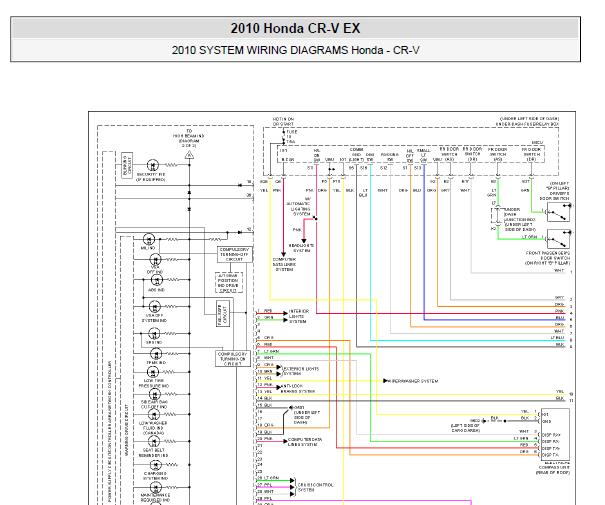This screenshot has height=505, width=605.
Task: Click the 'LT GRN' wire label near passenger door switch
Action: tap(529, 237)
